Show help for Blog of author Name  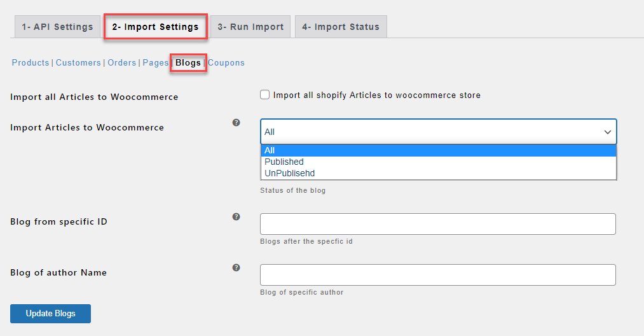click(236, 267)
